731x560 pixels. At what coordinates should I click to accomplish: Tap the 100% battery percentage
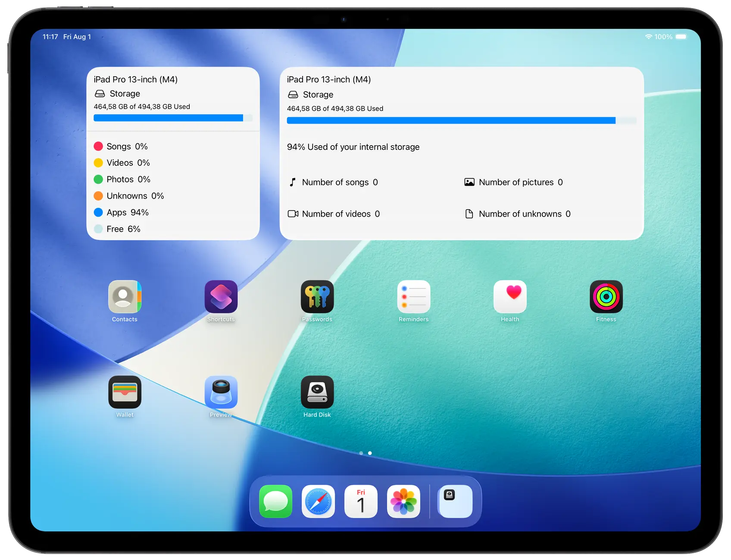(x=663, y=37)
